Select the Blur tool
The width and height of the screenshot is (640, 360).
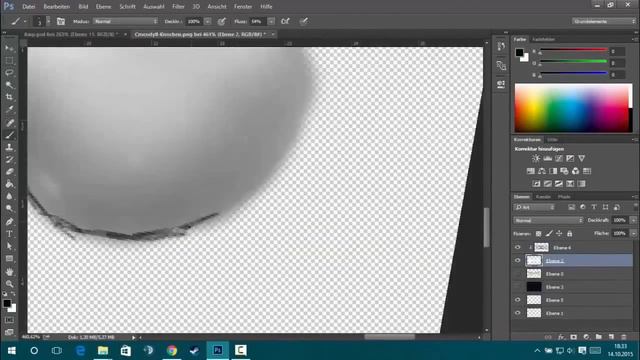9,196
